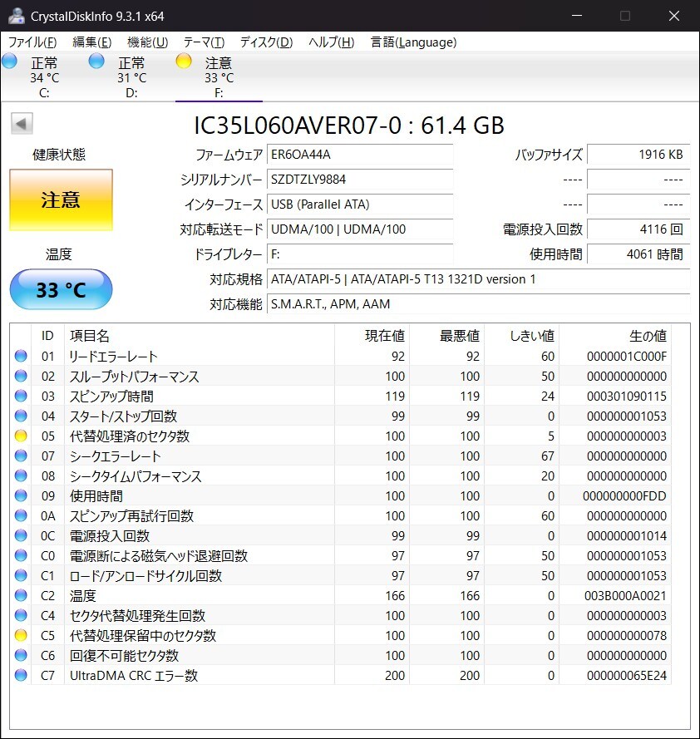Click the 注意 health status button
The image size is (700, 739).
[61, 200]
